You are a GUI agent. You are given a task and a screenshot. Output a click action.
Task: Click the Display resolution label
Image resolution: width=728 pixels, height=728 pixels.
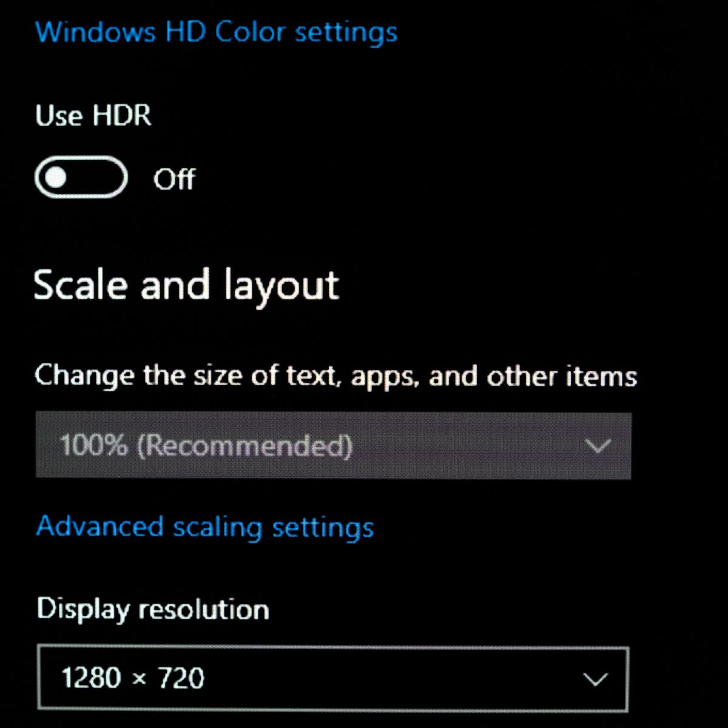tap(153, 610)
